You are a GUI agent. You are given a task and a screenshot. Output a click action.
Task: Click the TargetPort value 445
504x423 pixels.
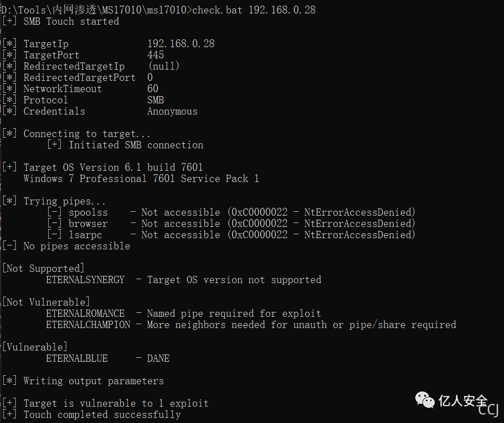156,55
